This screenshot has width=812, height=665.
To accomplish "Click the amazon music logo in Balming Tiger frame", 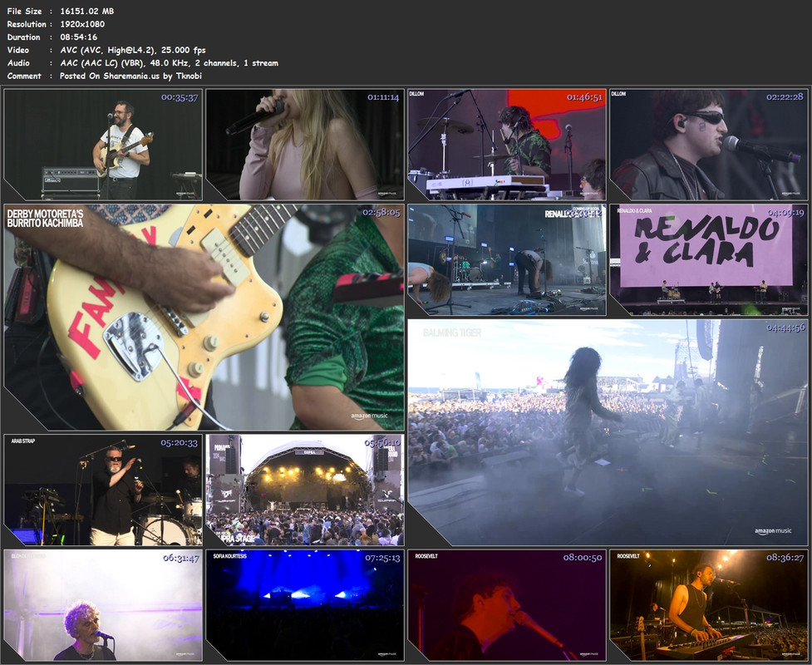I will coord(773,531).
